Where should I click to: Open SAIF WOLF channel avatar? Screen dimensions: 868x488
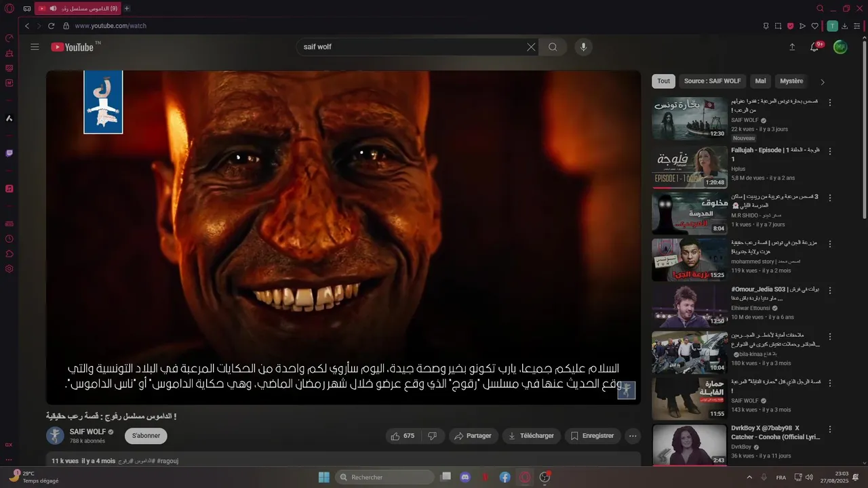click(x=55, y=436)
